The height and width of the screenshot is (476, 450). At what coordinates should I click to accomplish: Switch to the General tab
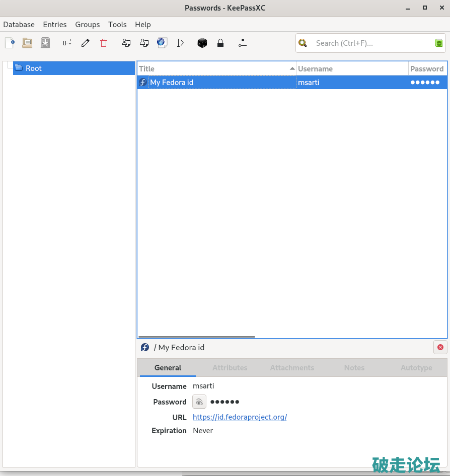coord(168,368)
